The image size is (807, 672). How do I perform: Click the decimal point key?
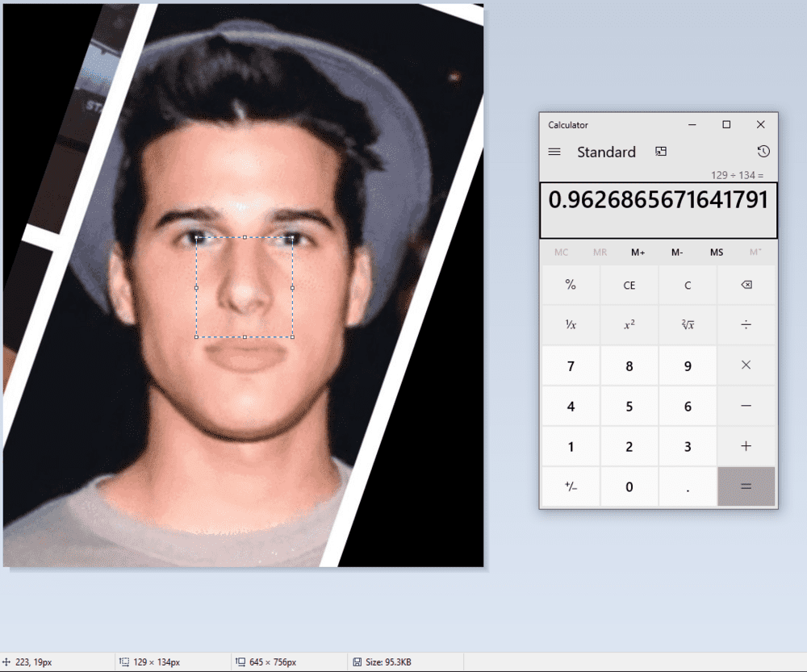coord(688,486)
